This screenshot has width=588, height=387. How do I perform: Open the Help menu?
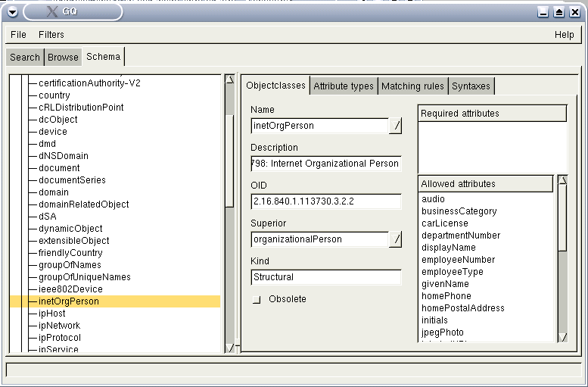(x=564, y=35)
